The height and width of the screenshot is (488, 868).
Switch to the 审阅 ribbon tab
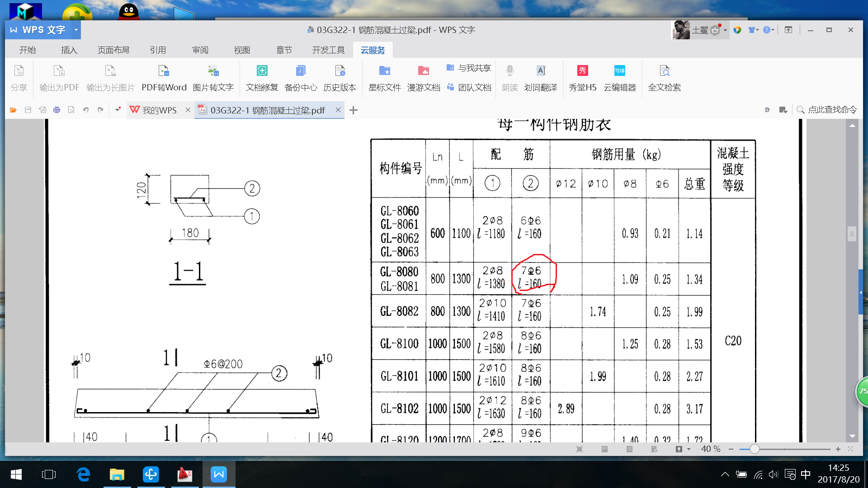pyautogui.click(x=200, y=50)
